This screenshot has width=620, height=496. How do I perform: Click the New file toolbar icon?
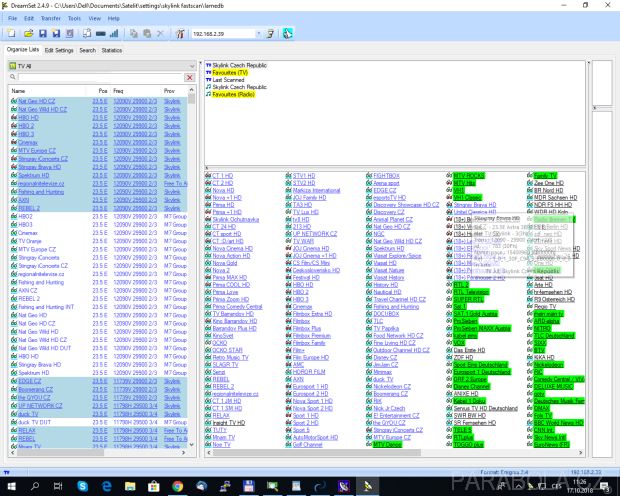click(11, 34)
